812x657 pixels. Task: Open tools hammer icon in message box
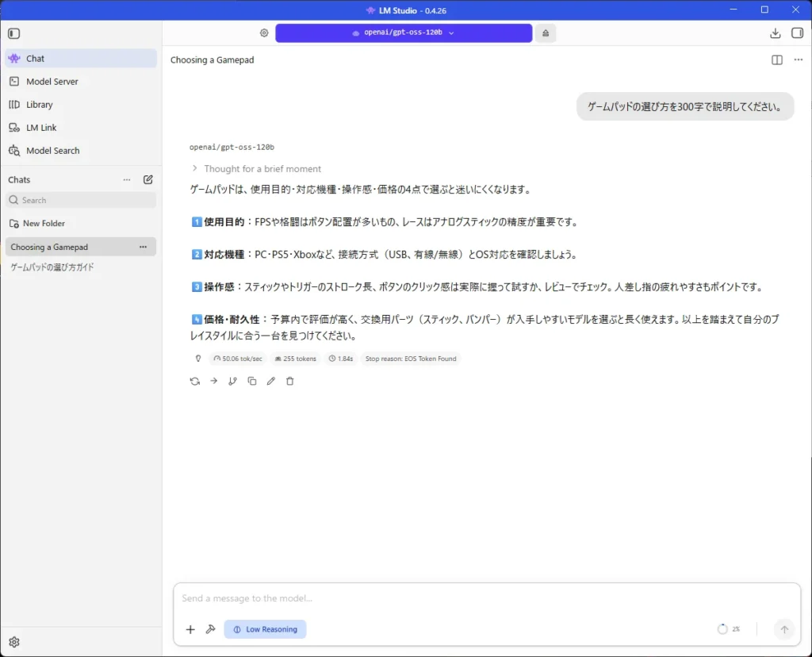[210, 629]
